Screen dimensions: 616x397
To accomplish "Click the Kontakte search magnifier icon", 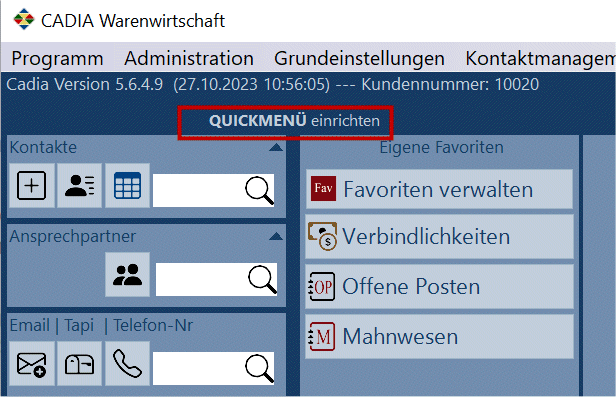I will coord(259,191).
